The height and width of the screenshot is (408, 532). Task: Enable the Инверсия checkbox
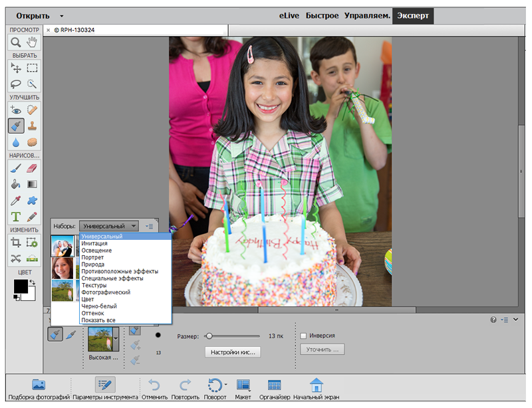coord(304,336)
